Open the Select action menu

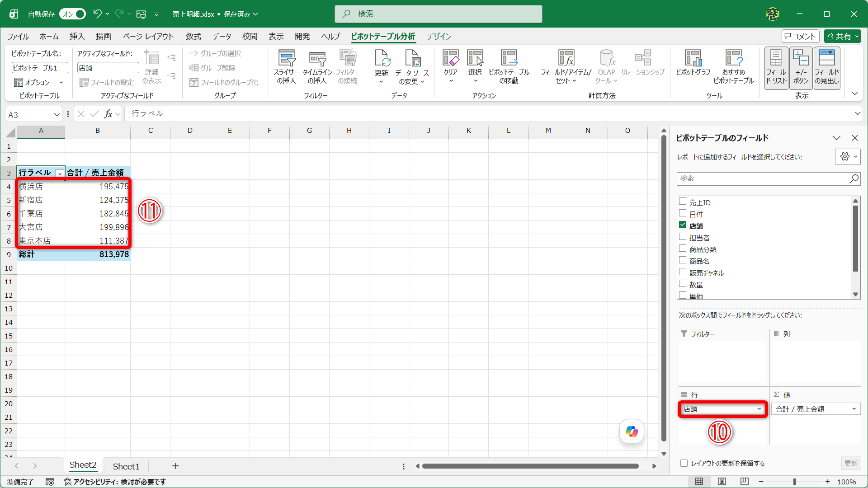[475, 67]
